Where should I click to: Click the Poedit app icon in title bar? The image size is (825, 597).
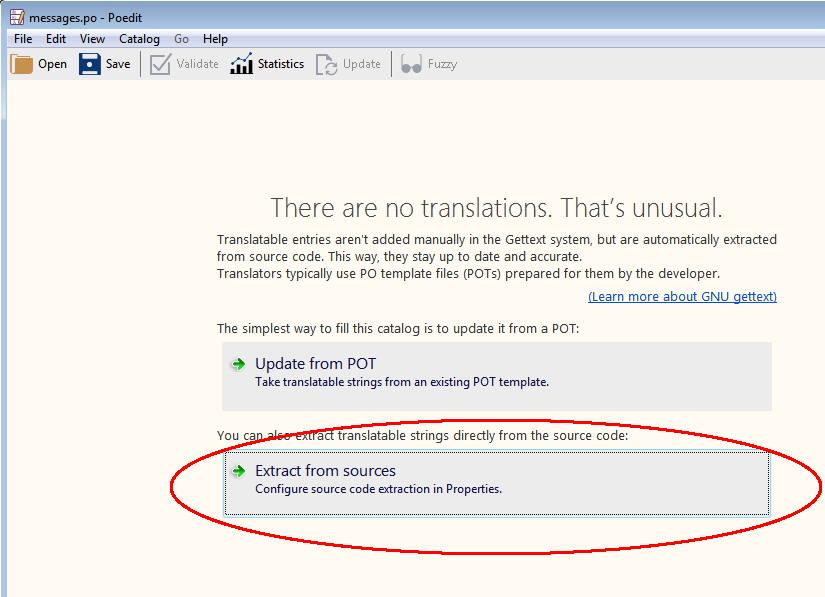tap(17, 17)
